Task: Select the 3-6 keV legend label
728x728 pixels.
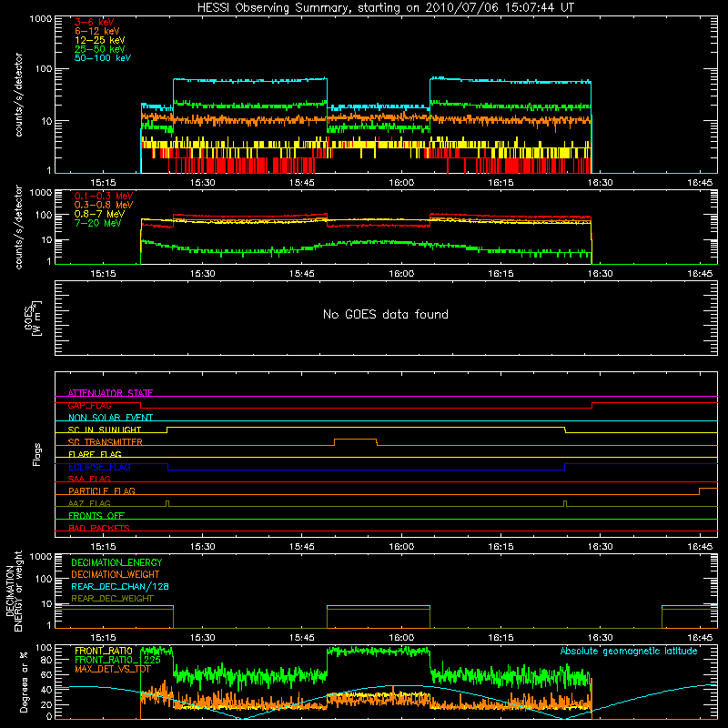Action: (95, 22)
